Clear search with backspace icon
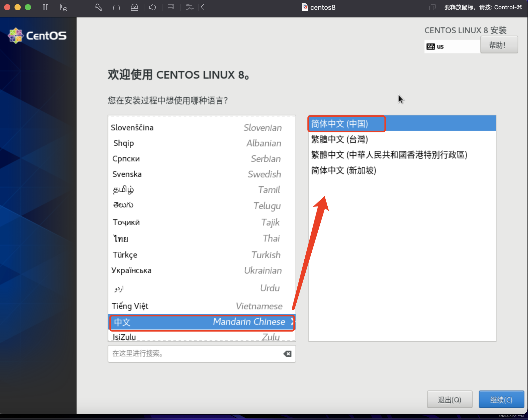 click(287, 354)
